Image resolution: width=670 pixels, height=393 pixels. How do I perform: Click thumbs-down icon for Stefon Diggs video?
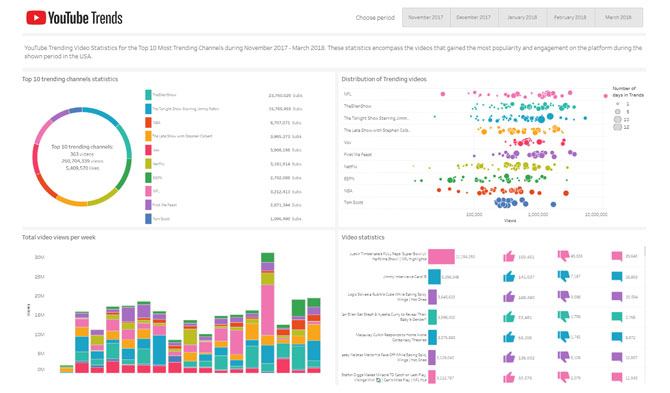[x=564, y=377]
